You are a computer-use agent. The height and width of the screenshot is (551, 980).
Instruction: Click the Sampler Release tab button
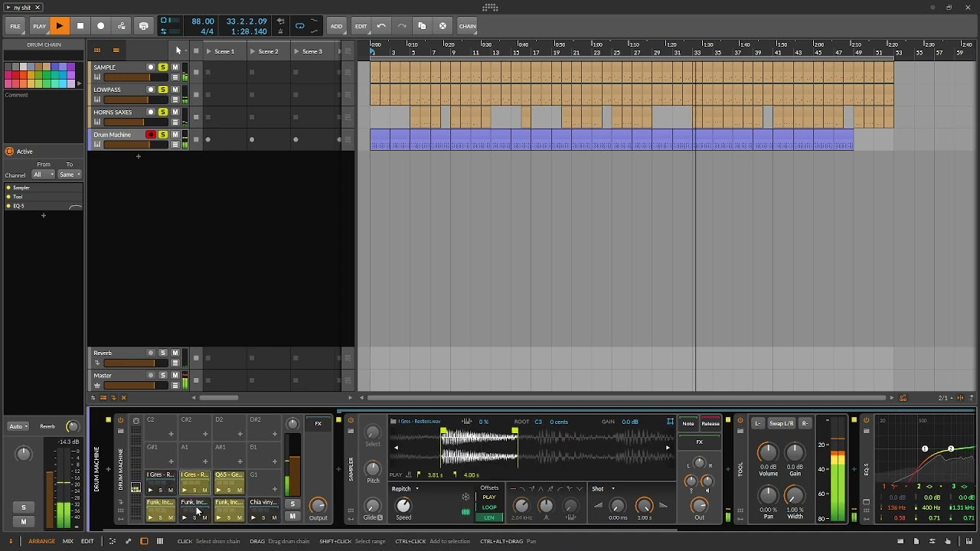[x=710, y=423]
